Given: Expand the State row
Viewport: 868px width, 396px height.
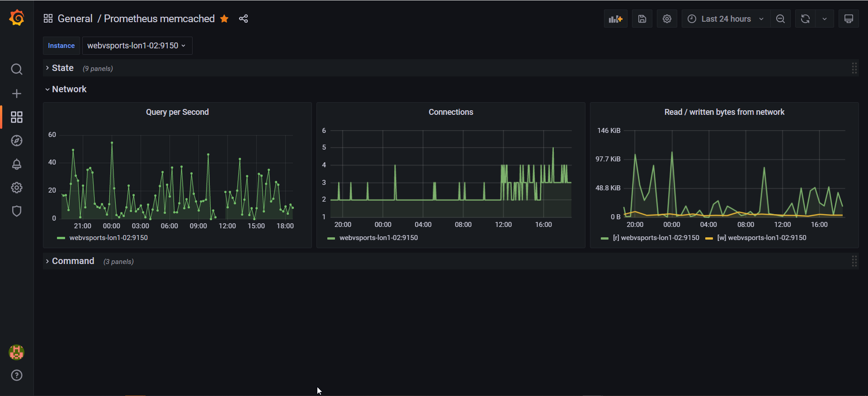Looking at the screenshot, I should [62, 68].
